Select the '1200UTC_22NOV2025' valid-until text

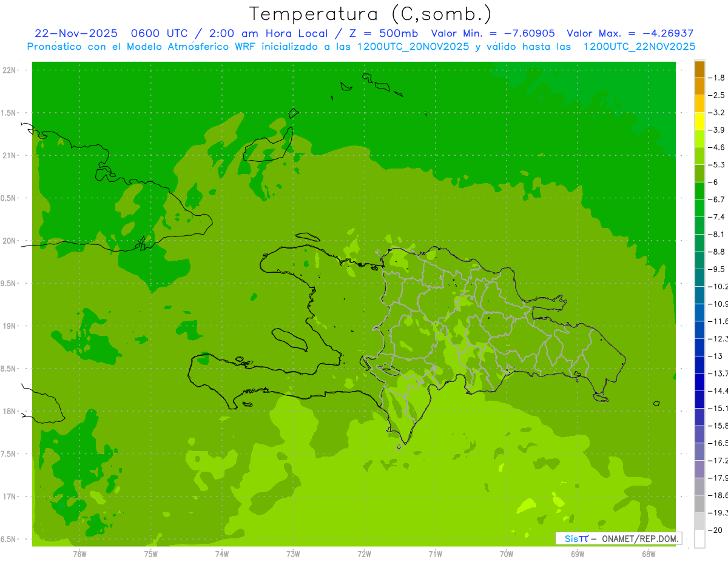click(x=639, y=47)
